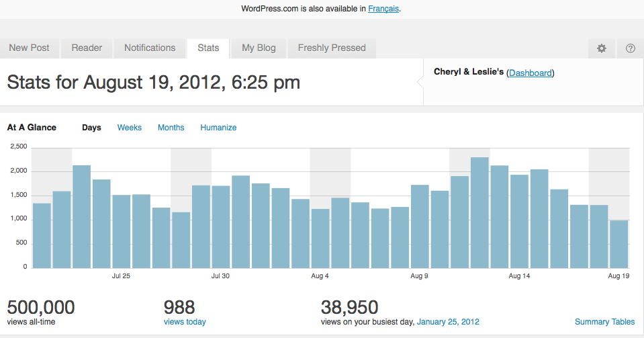
Task: Go to the My Blog tab
Action: tap(259, 48)
